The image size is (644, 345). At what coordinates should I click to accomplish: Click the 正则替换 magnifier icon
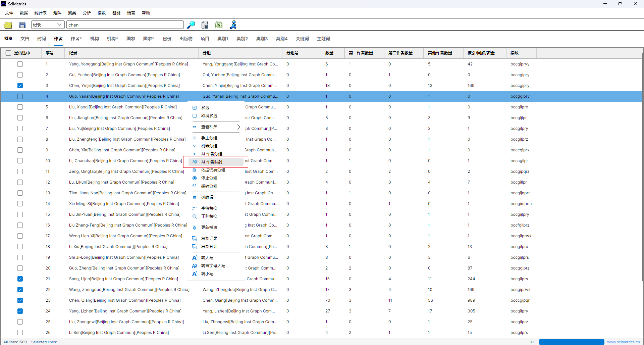(x=195, y=216)
